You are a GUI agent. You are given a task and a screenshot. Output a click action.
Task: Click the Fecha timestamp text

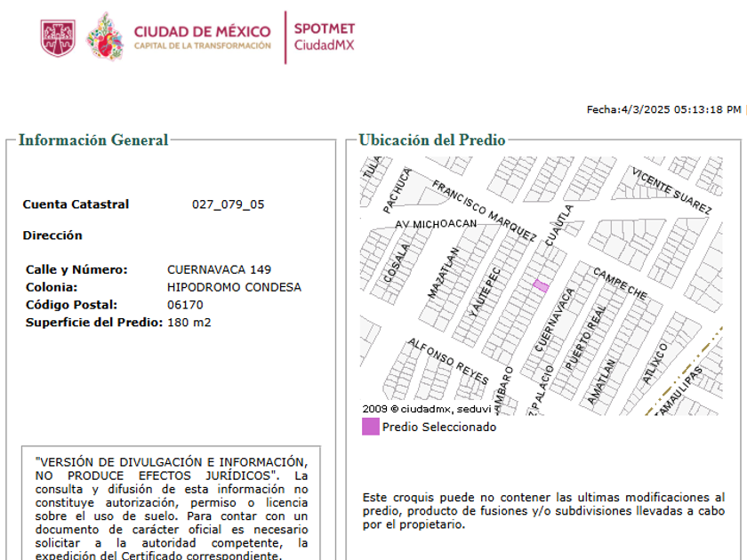click(x=663, y=109)
